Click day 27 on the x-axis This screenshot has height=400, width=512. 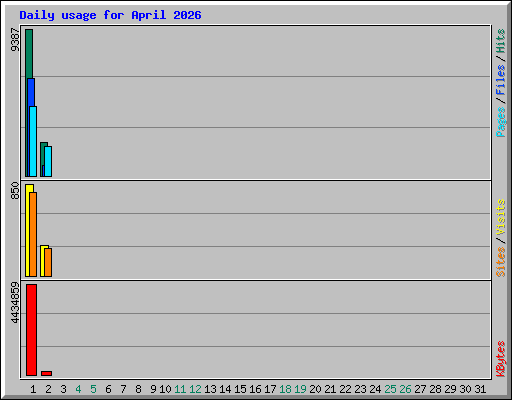[420, 389]
